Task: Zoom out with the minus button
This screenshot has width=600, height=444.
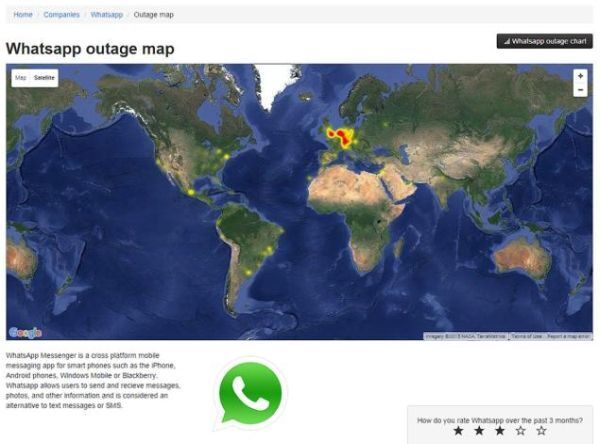Action: click(x=580, y=90)
